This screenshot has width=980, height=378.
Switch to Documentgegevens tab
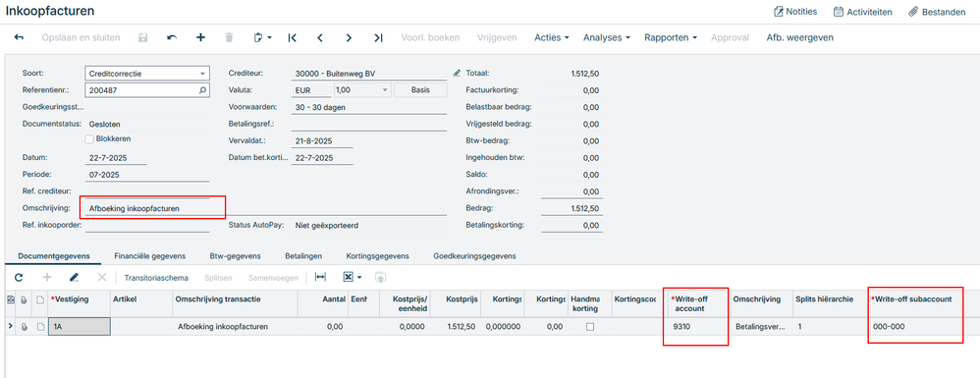click(x=54, y=256)
